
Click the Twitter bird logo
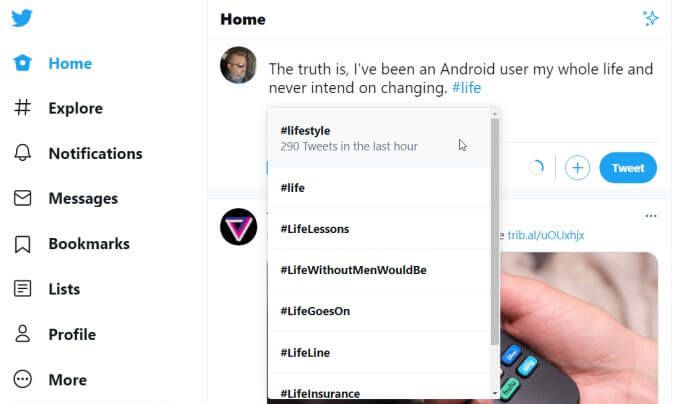22,18
